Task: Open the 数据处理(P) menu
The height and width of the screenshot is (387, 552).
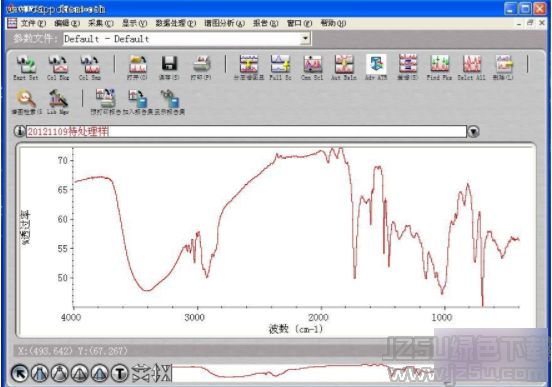Action: coord(176,23)
